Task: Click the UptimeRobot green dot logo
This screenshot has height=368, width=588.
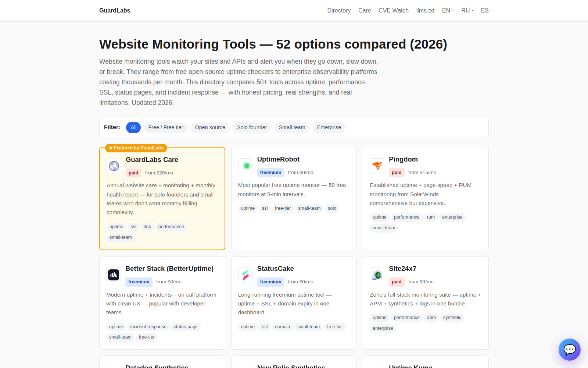Action: click(x=245, y=166)
